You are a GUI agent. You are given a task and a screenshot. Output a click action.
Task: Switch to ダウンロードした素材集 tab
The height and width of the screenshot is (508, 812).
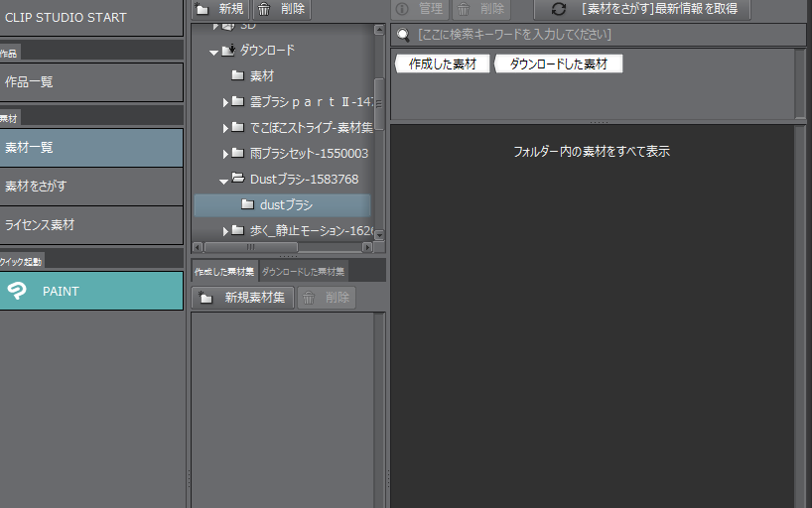point(303,271)
